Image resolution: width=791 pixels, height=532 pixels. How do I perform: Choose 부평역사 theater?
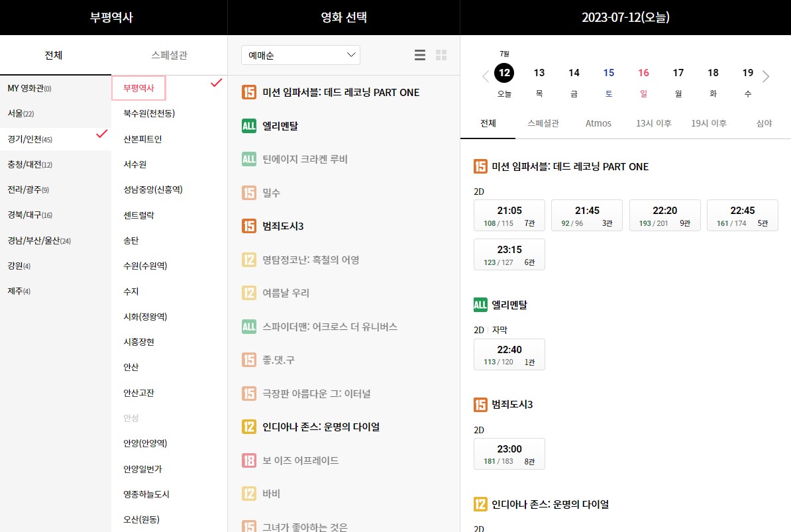pyautogui.click(x=138, y=88)
